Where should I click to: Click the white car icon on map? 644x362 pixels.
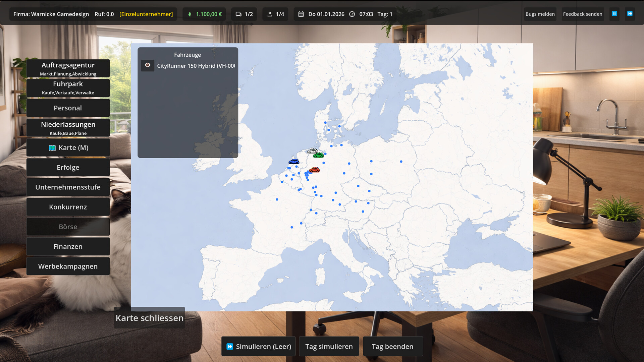(x=312, y=151)
